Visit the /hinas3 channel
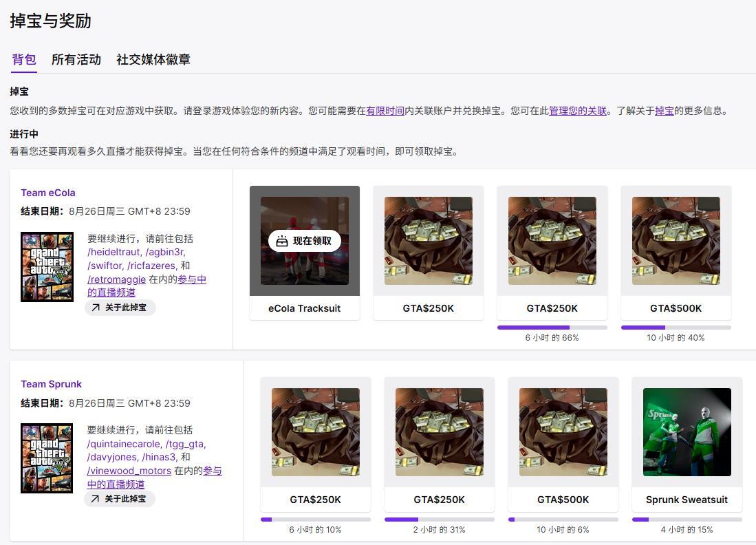The image size is (756, 545). pos(160,457)
